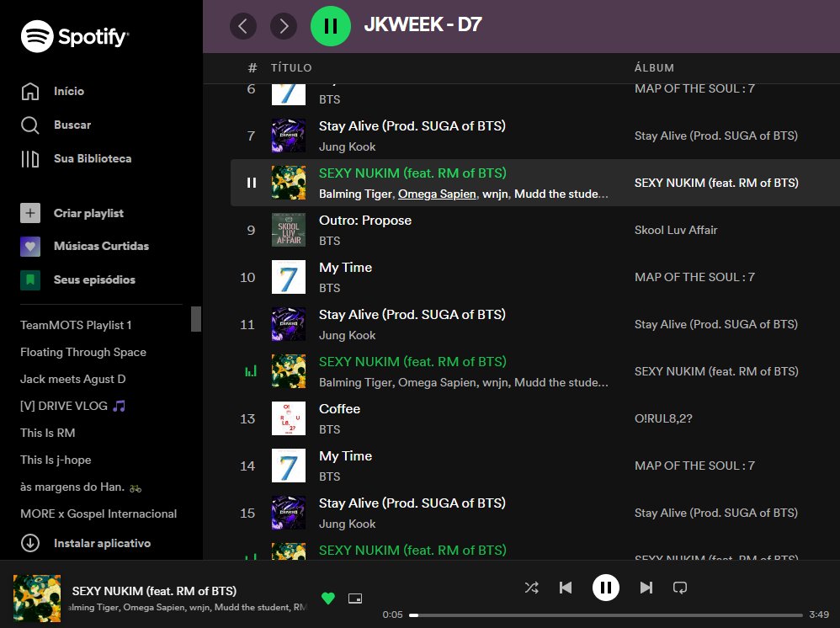Select track 13 Coffee
The width and height of the screenshot is (840, 628).
[x=534, y=418]
